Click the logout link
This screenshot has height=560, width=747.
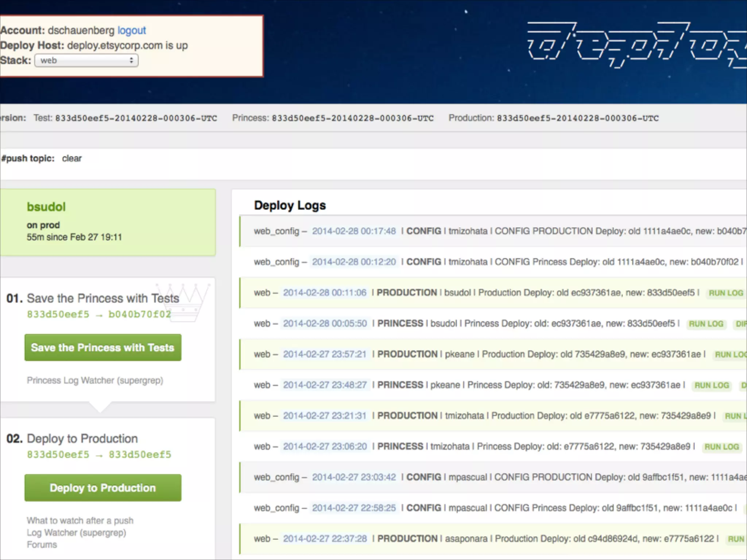pyautogui.click(x=131, y=30)
